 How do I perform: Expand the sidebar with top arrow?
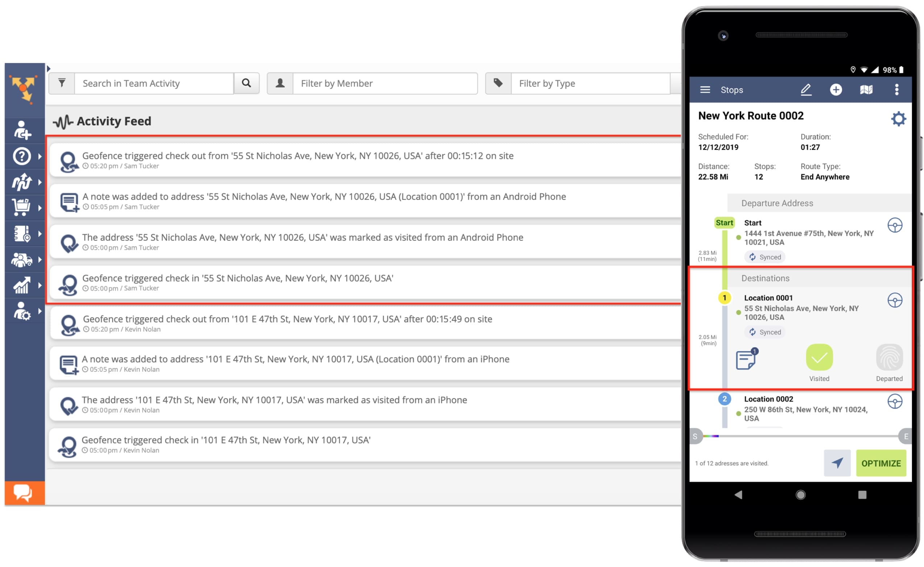[x=48, y=69]
